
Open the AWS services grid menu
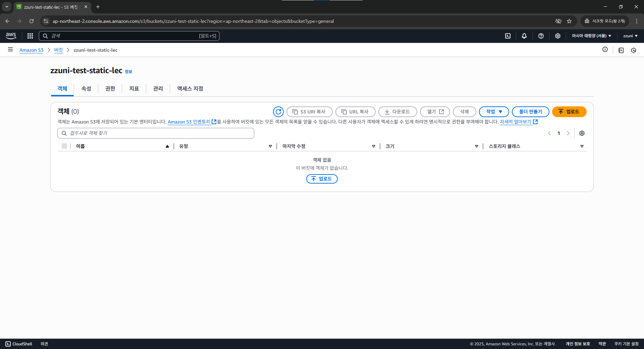[x=30, y=36]
